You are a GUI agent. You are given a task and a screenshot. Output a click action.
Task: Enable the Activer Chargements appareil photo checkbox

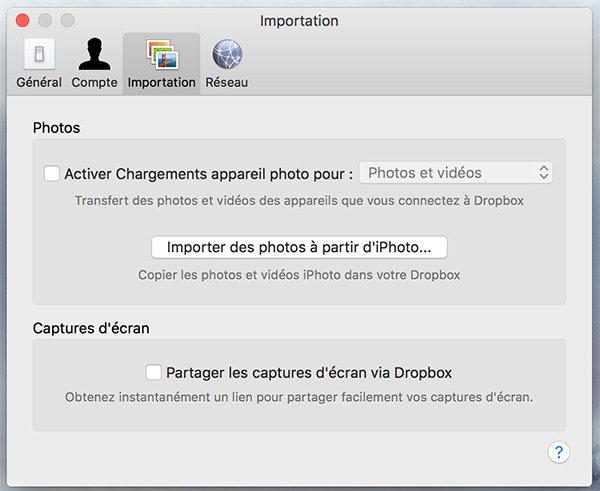(x=51, y=173)
